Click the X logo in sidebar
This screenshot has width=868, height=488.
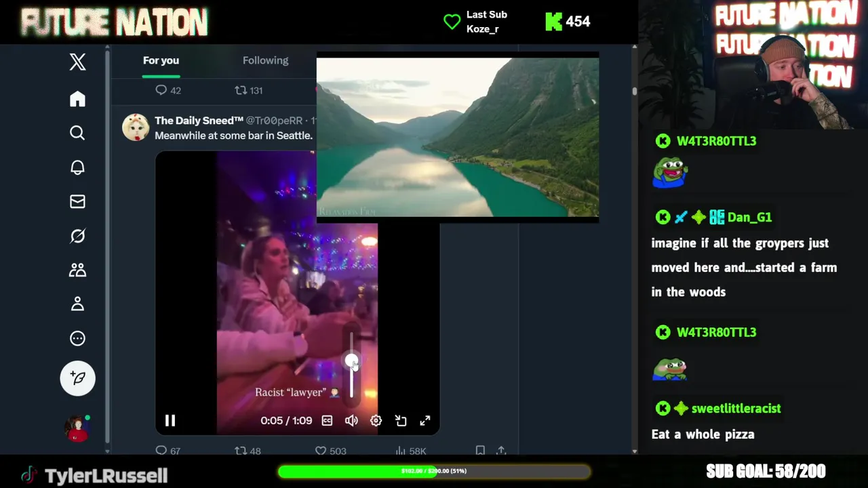77,62
